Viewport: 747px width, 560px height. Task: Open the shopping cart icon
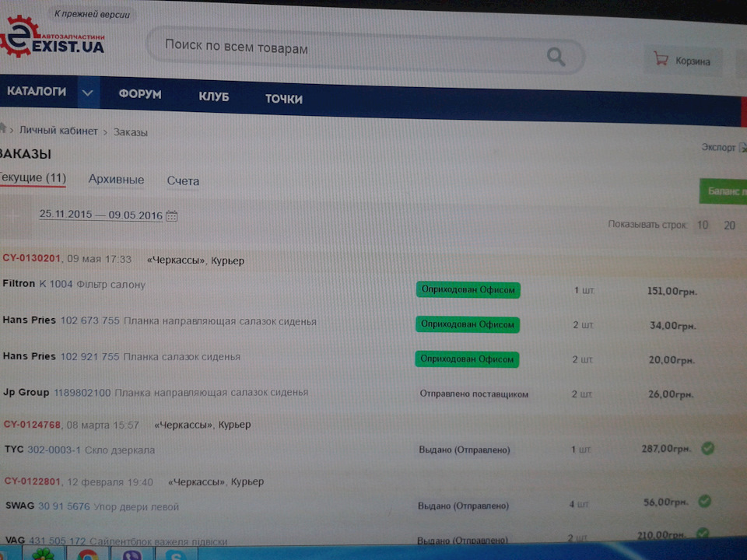click(x=661, y=58)
